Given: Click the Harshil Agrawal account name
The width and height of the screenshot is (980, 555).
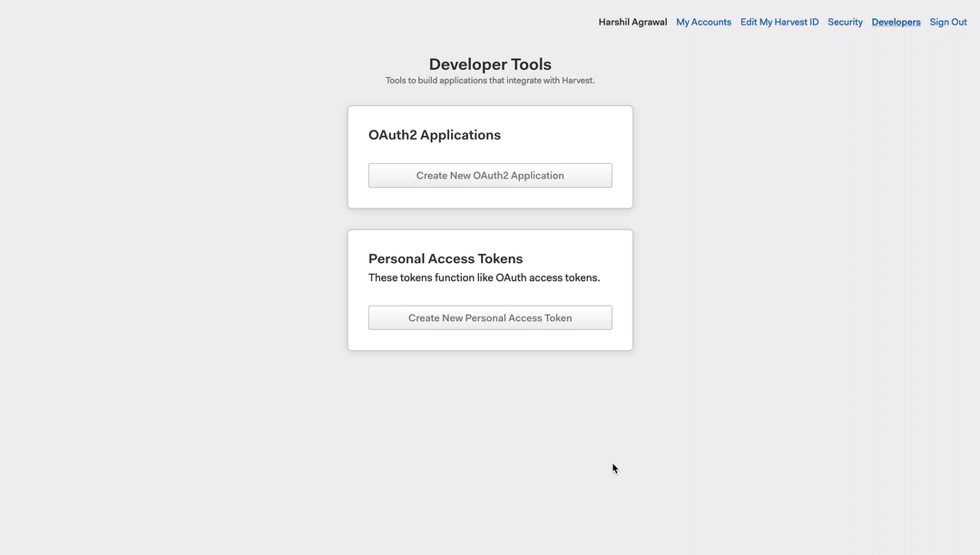Looking at the screenshot, I should [632, 22].
